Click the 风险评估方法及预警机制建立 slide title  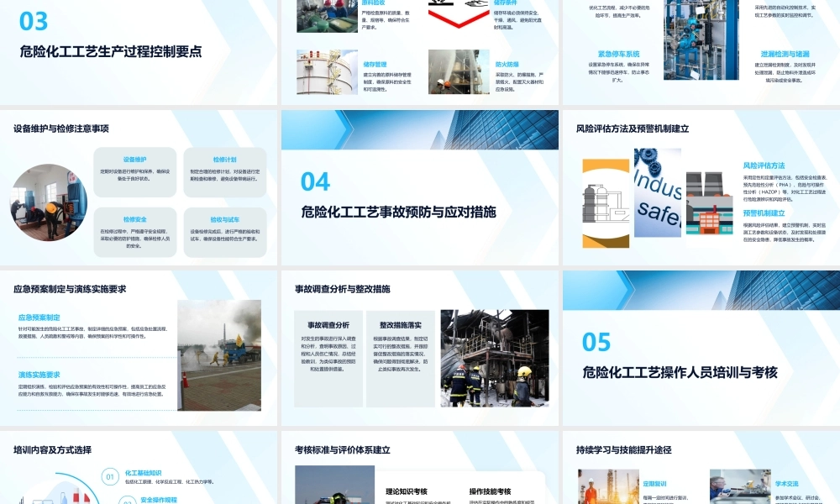633,129
